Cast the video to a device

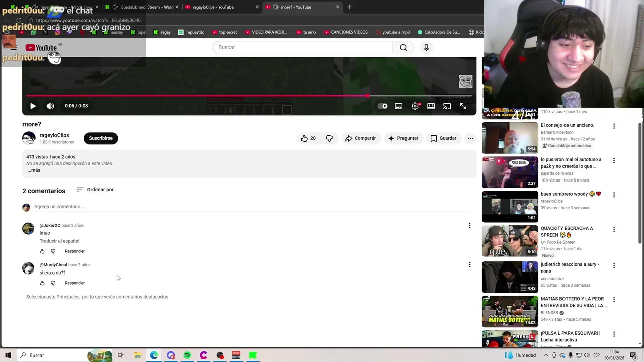click(447, 106)
